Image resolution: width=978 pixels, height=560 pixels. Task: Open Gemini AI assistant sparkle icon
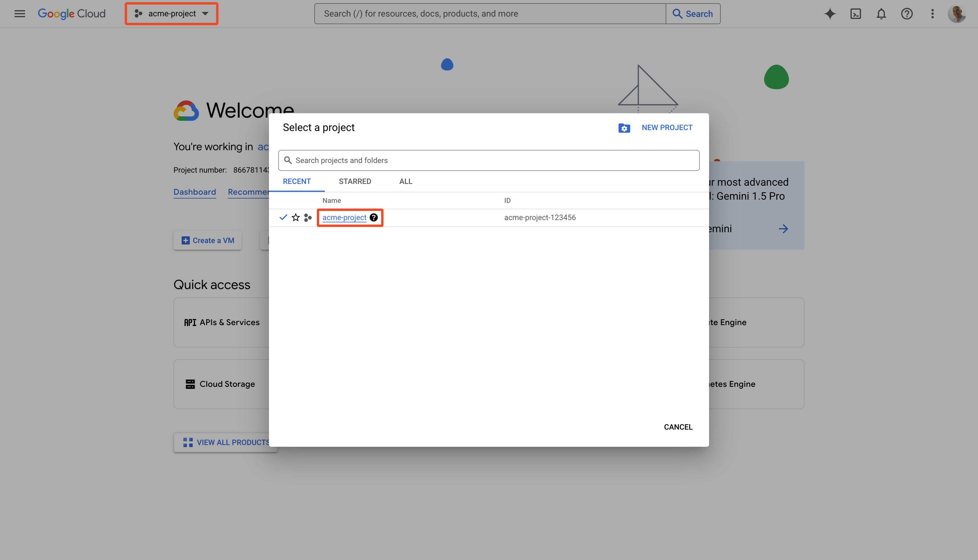pos(830,14)
